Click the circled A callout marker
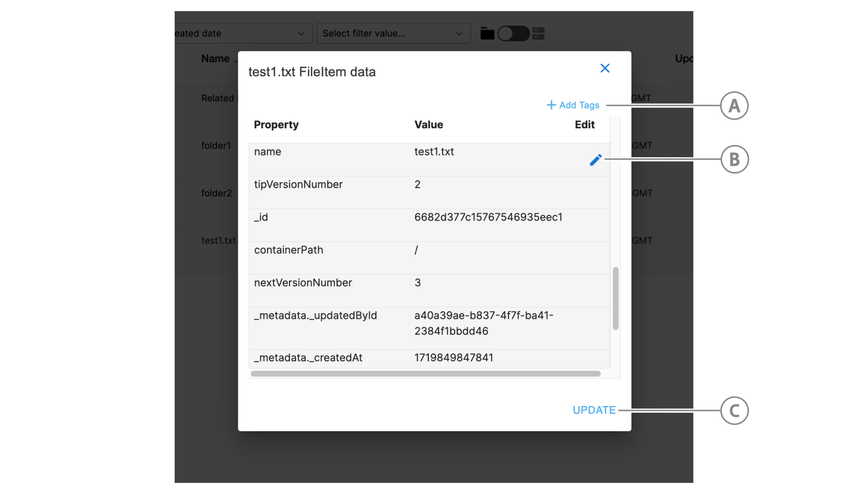The width and height of the screenshot is (868, 494). pos(734,105)
